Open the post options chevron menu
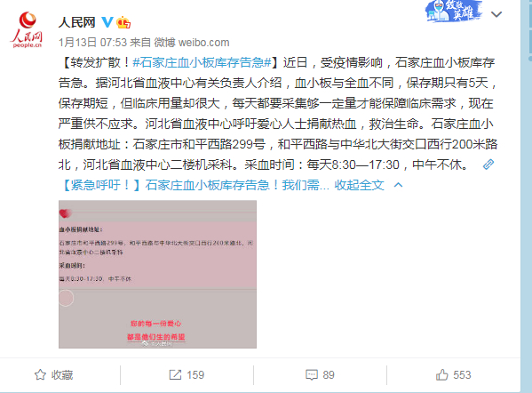 496,14
